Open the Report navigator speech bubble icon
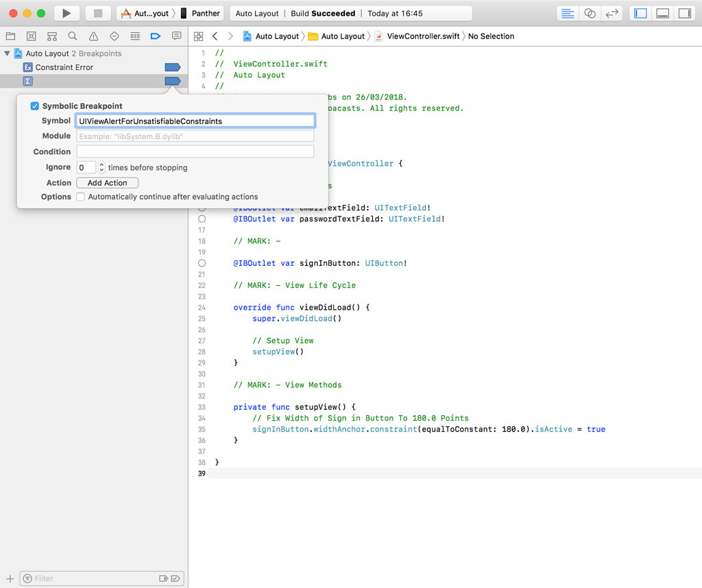The width and height of the screenshot is (702, 588). [x=176, y=36]
